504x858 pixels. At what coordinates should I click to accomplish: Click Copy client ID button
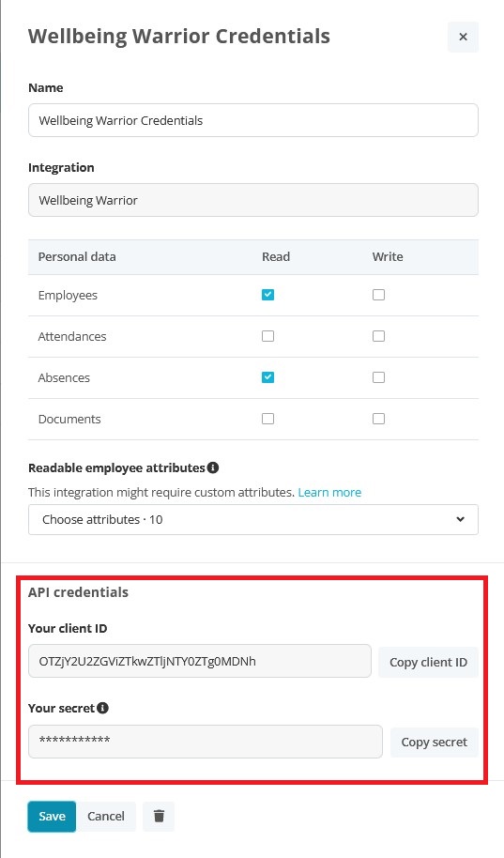coord(428,662)
